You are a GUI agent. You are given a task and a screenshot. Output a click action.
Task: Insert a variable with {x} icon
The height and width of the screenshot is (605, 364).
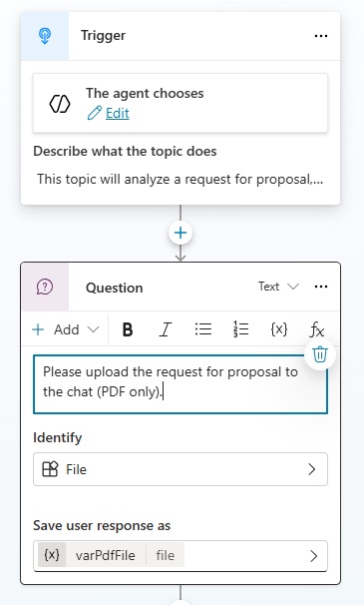(x=279, y=329)
